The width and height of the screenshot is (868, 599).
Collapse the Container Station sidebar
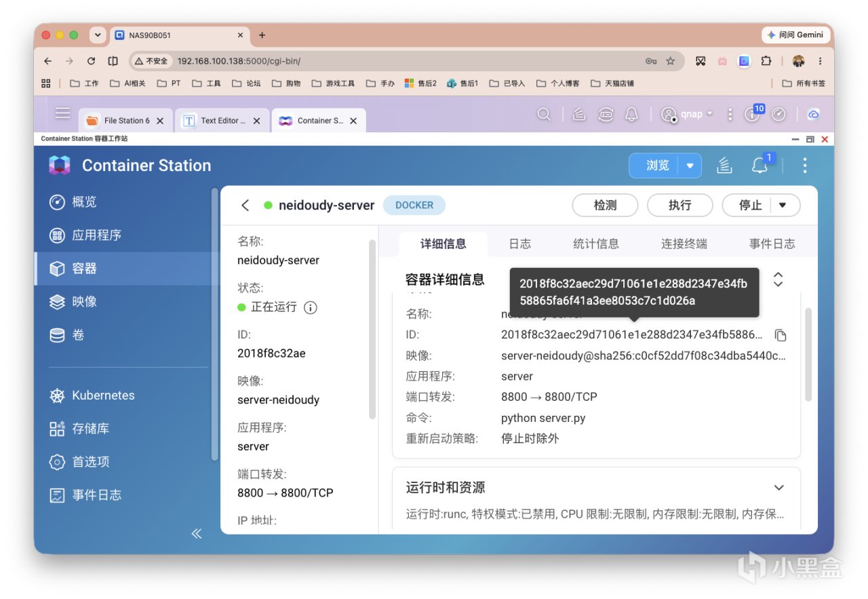click(197, 533)
